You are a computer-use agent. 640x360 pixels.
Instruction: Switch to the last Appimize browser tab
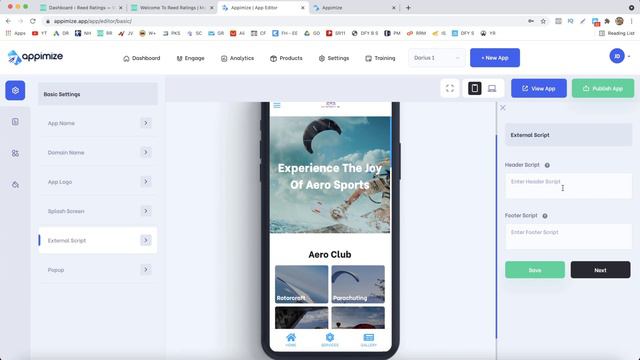[x=353, y=8]
